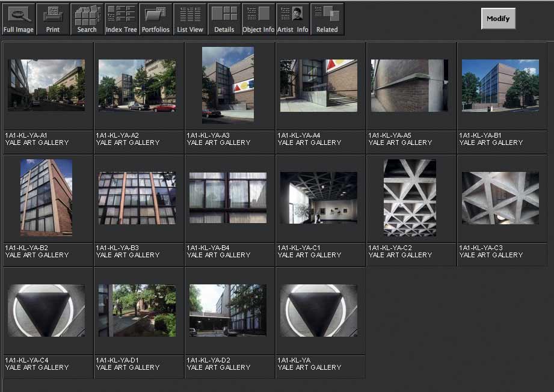The width and height of the screenshot is (554, 392).
Task: Select thumbnail 1A1-KL-YA-A5 brick wall detail
Action: point(410,85)
